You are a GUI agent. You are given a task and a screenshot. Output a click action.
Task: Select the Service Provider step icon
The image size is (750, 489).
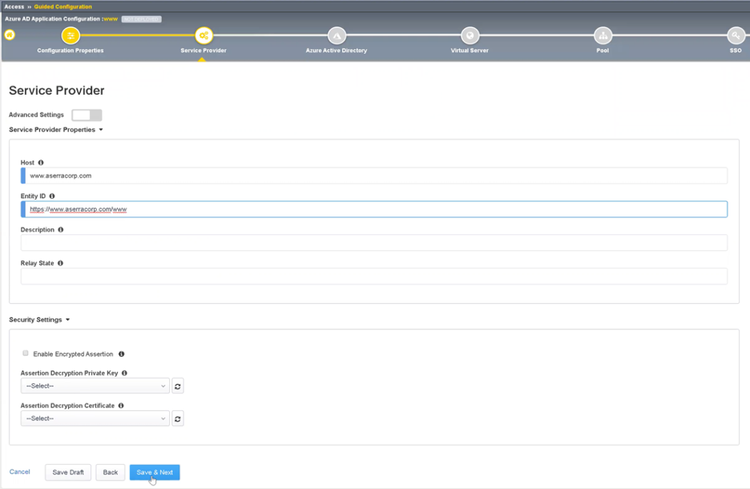(204, 35)
